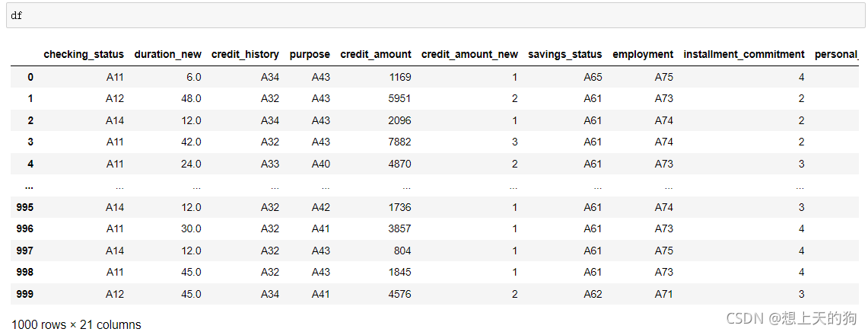The width and height of the screenshot is (868, 332).
Task: Click row index 998
Action: click(x=25, y=272)
